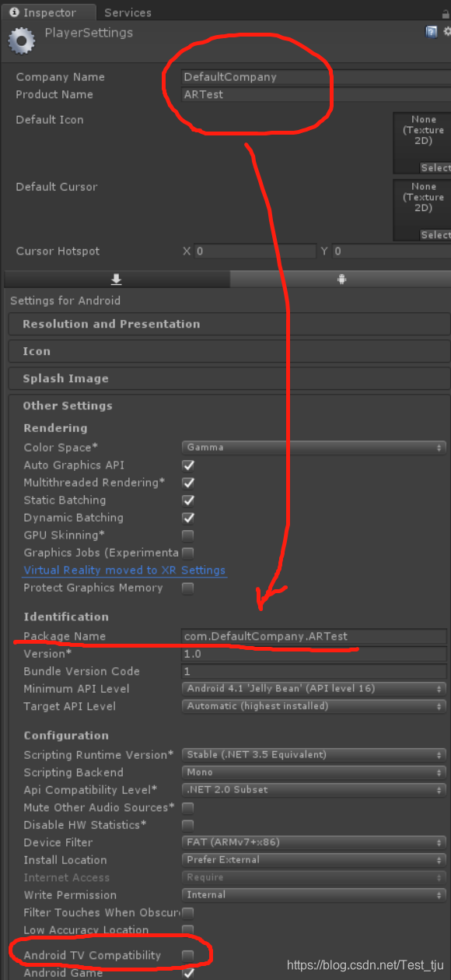
Task: Open Virtual Reality moved to XR Settings link
Action: click(x=124, y=570)
